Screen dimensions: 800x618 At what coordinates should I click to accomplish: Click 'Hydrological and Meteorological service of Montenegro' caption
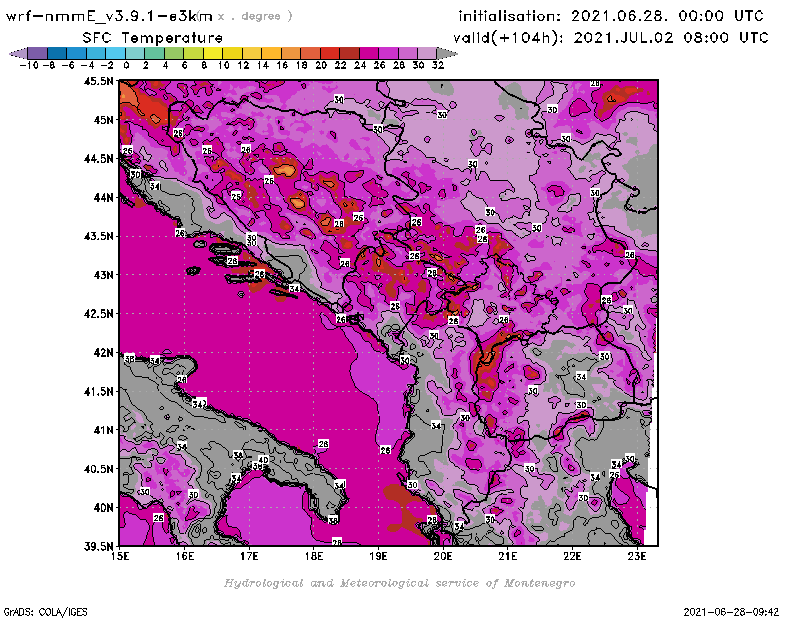(399, 583)
